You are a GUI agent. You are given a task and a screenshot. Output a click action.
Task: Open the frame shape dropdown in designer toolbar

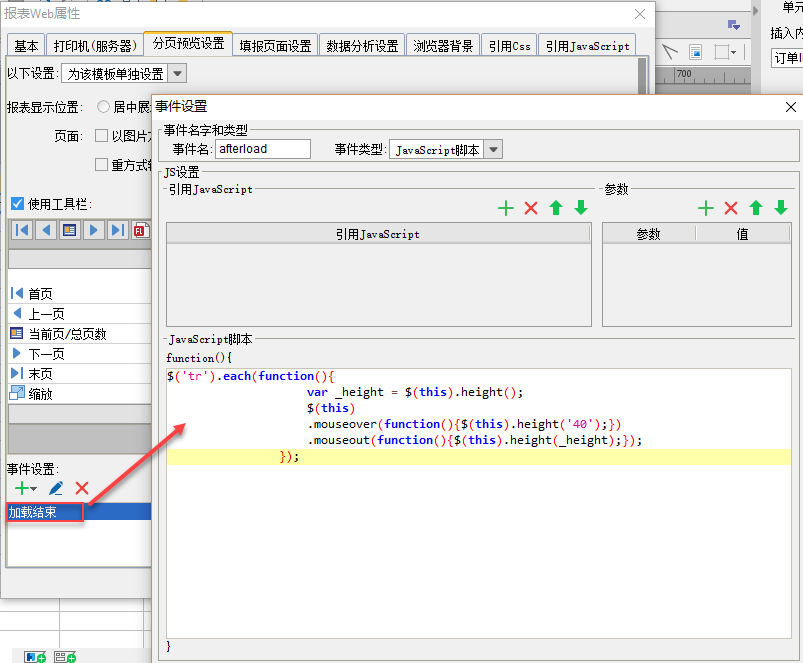726,52
